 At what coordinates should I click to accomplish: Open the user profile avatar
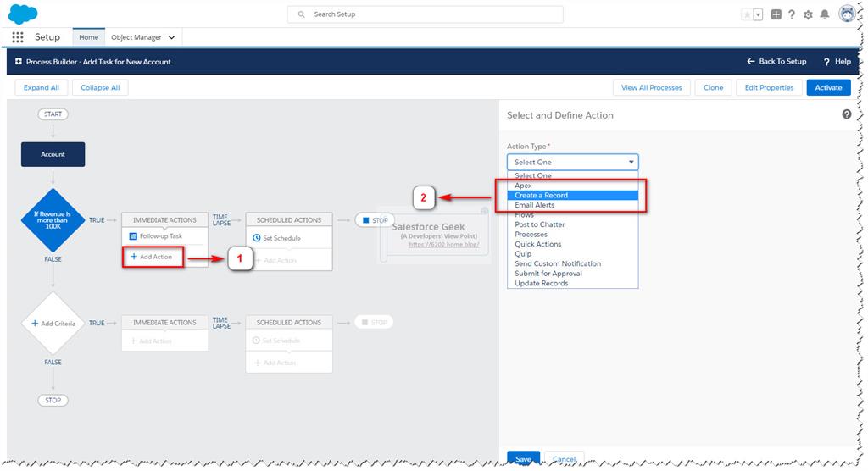click(847, 14)
